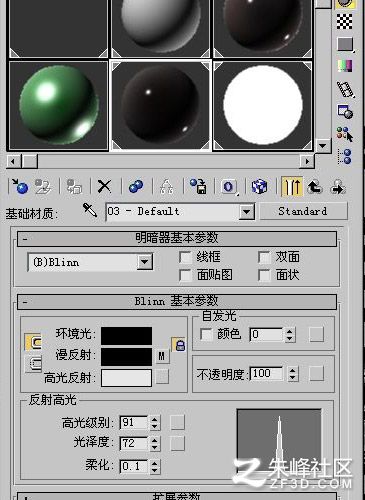
Task: Click Make Preview film strip icon
Action: click(x=345, y=89)
